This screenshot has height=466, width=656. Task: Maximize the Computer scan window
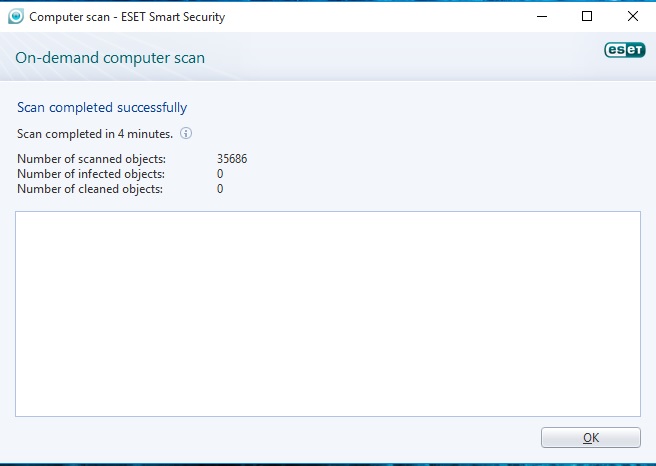coord(587,17)
